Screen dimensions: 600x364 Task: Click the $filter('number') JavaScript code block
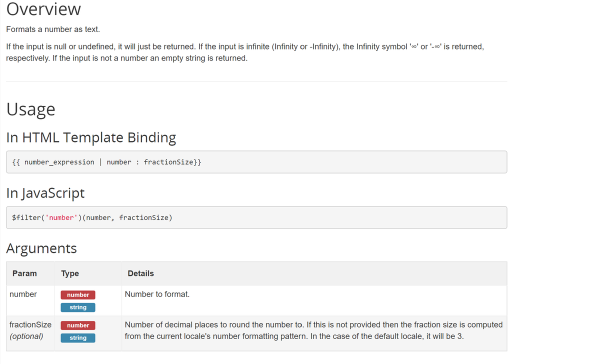tap(256, 217)
